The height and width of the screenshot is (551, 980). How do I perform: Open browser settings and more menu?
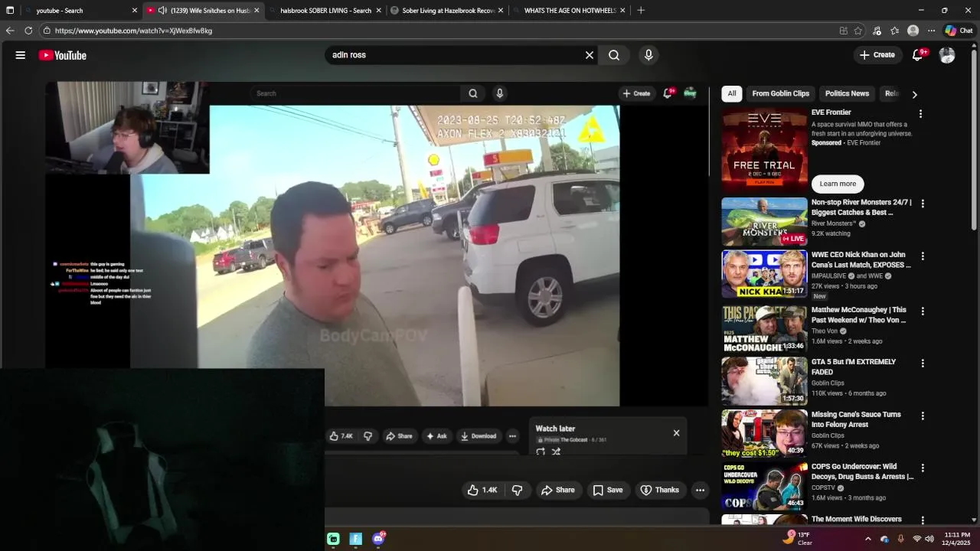pyautogui.click(x=931, y=31)
